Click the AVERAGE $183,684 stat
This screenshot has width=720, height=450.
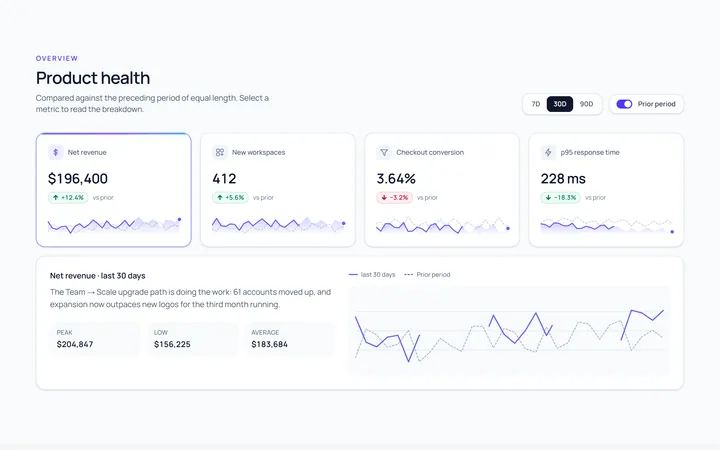point(290,339)
